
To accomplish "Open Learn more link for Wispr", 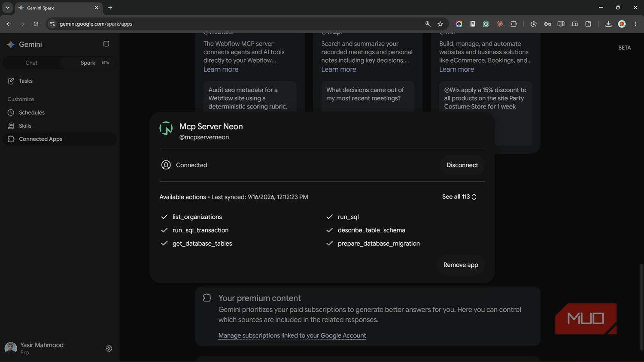I will point(339,69).
